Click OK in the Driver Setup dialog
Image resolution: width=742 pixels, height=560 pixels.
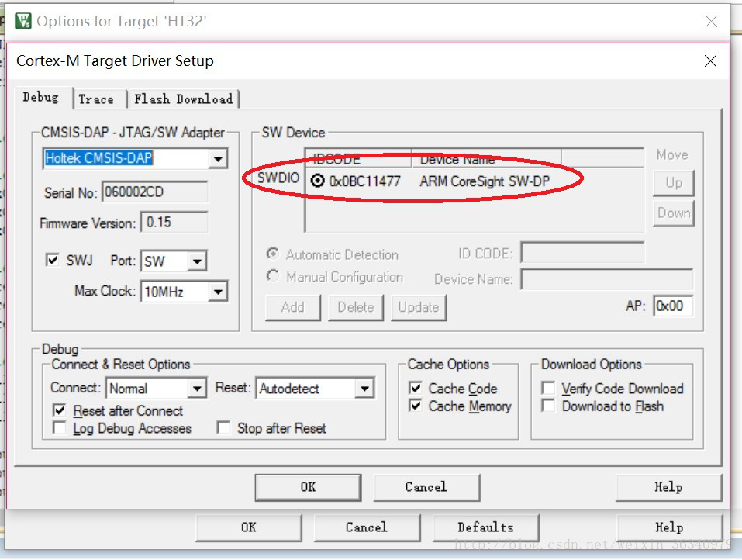pyautogui.click(x=308, y=487)
